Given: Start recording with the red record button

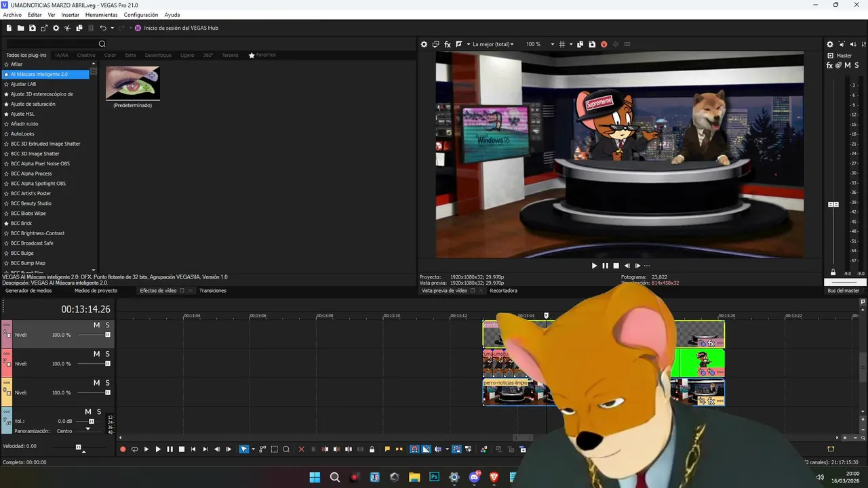Looking at the screenshot, I should (123, 449).
